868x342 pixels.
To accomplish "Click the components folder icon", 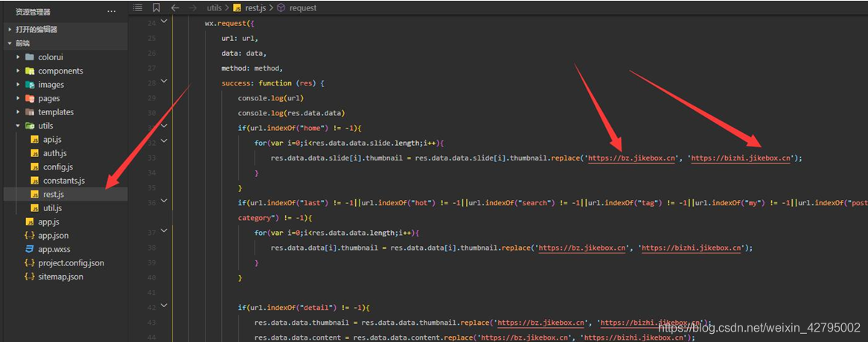I will point(29,71).
